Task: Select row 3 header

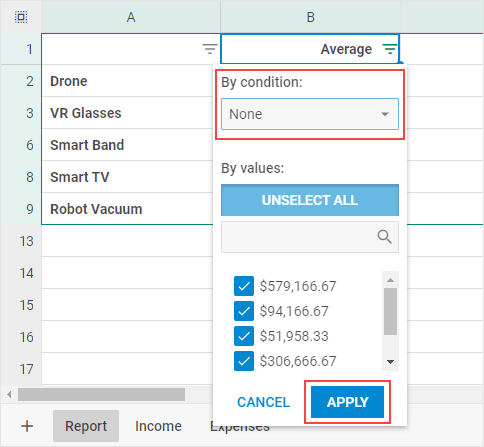Action: coord(21,113)
